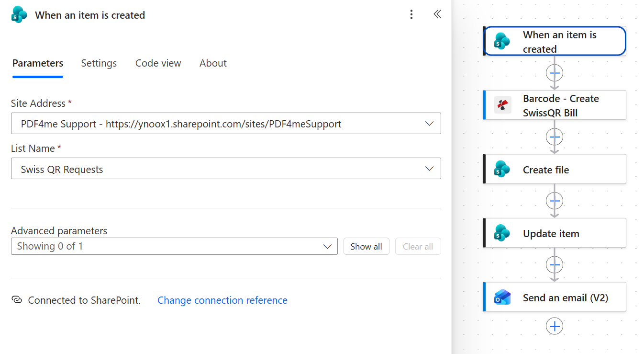Screen dimensions: 644x354
Task: Click the connection link icon beside 'Connected to SharePoint'
Action: pos(17,300)
